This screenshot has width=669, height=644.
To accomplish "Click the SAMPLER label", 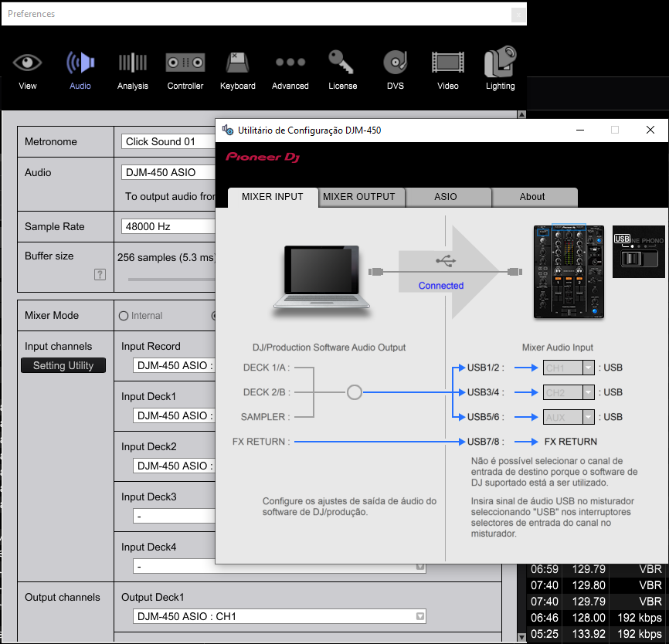I will [265, 417].
